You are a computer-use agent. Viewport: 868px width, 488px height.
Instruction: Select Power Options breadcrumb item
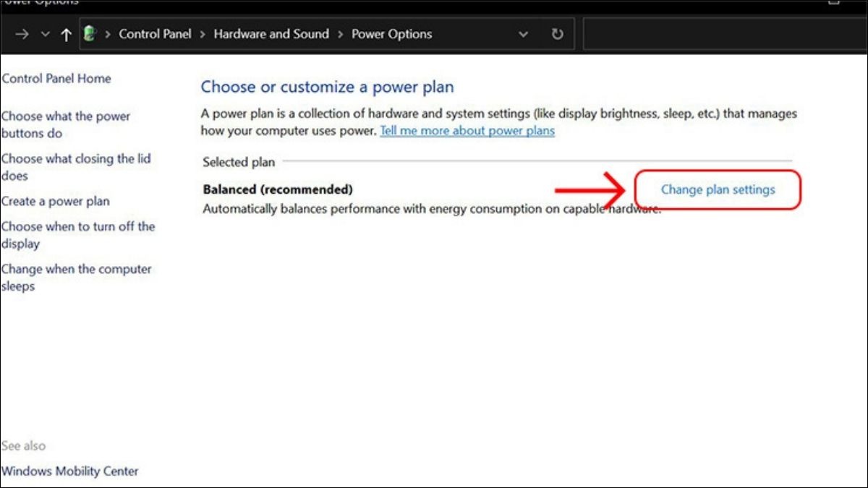[391, 34]
